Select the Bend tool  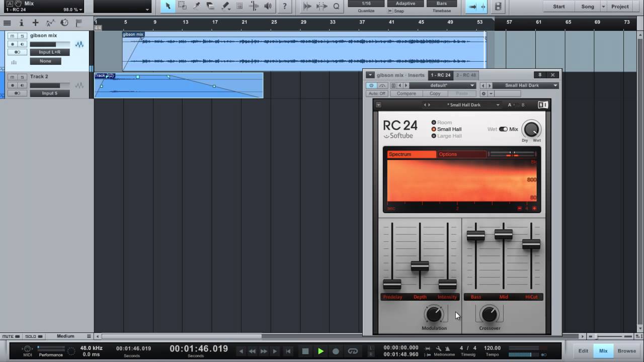click(x=254, y=6)
